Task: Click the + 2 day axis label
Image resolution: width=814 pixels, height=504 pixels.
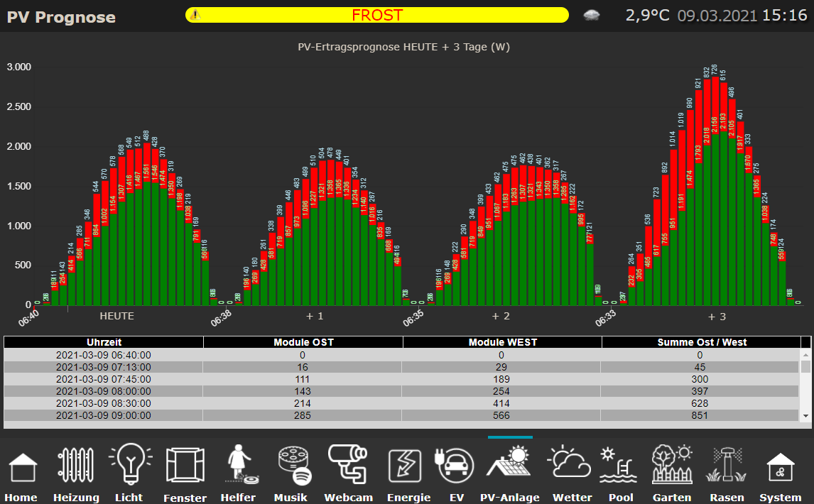Action: click(501, 316)
